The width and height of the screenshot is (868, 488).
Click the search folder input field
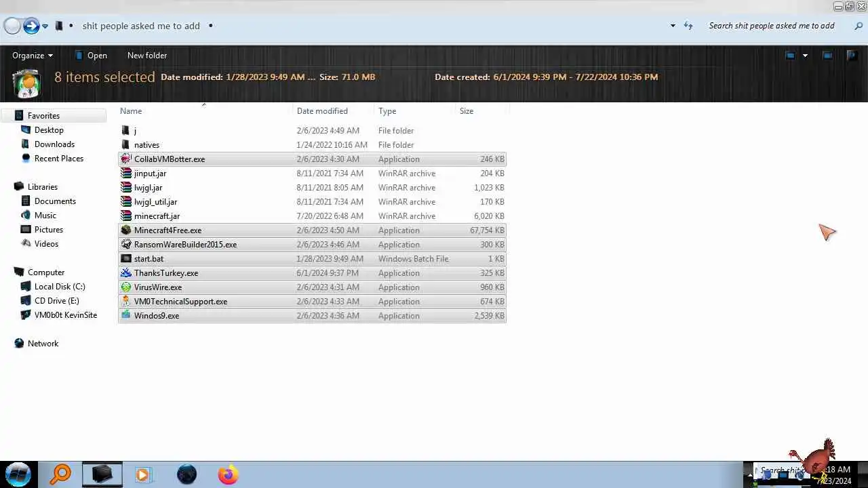pyautogui.click(x=772, y=26)
